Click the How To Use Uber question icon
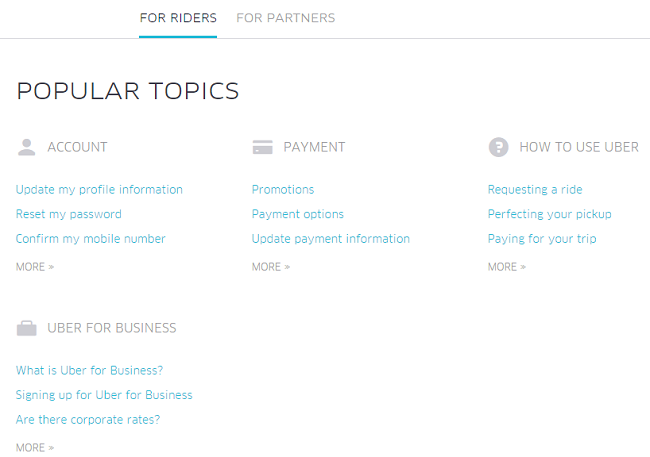 498,147
